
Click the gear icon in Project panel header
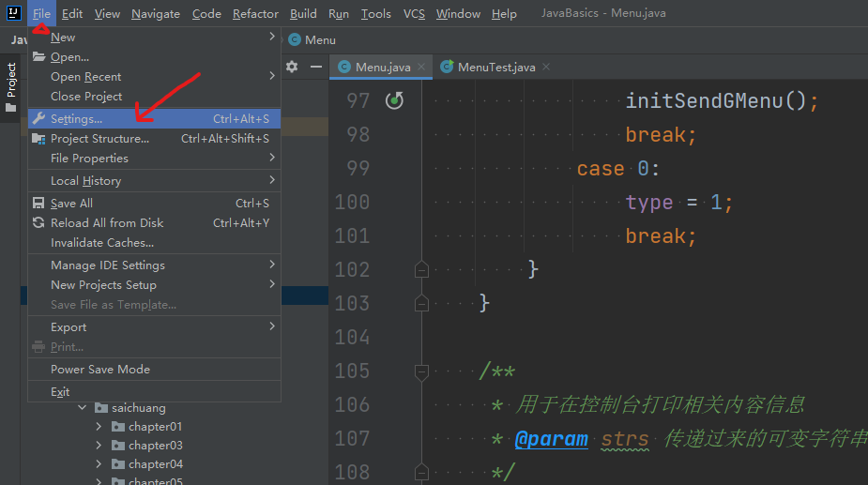[x=292, y=67]
